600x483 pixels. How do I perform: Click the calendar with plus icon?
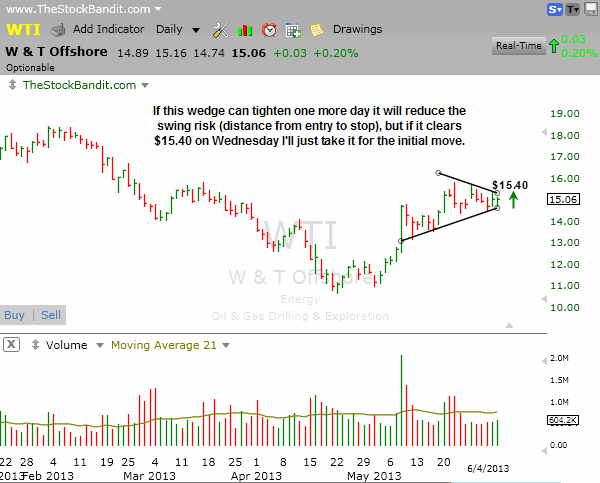click(x=293, y=30)
